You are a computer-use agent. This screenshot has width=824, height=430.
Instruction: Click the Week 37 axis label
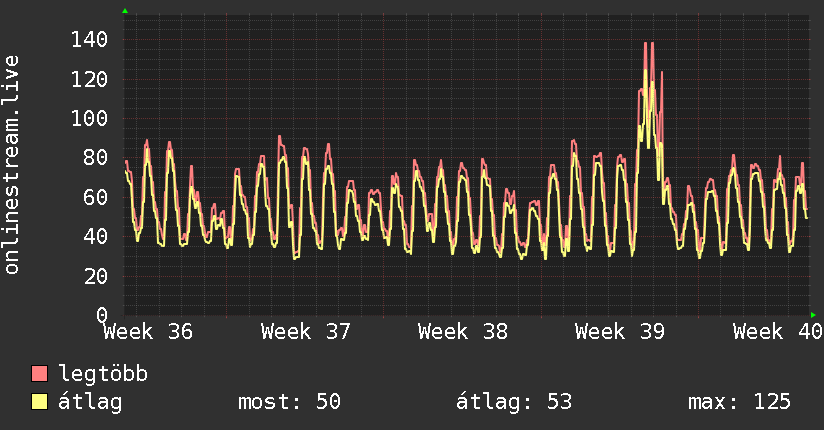pos(305,332)
